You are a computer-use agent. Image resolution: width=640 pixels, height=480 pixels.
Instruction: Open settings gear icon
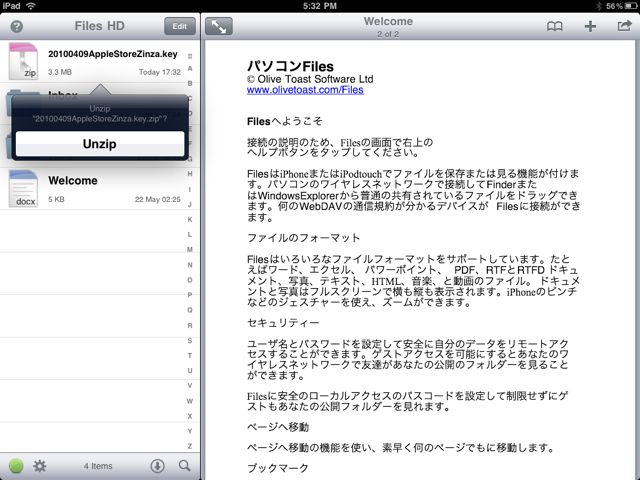[40, 466]
